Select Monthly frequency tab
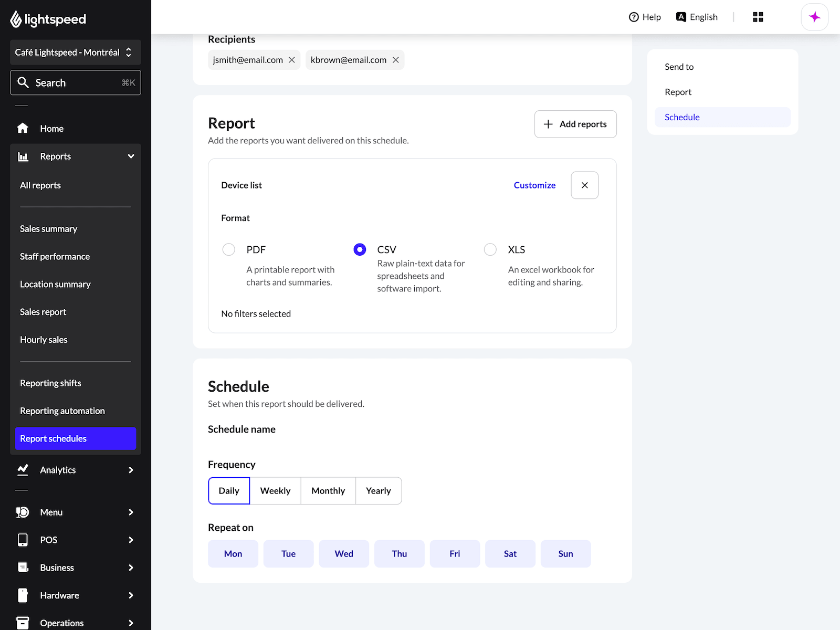The height and width of the screenshot is (630, 840). click(x=328, y=491)
